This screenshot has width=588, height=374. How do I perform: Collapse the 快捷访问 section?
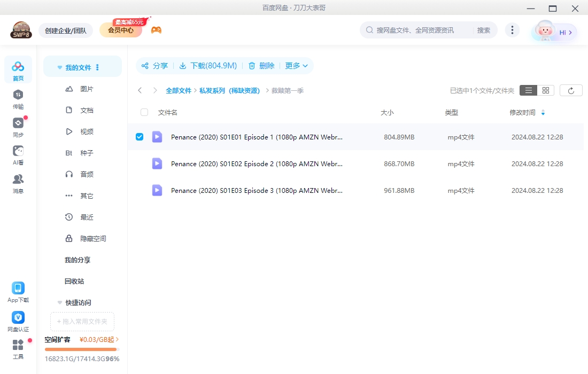[59, 302]
